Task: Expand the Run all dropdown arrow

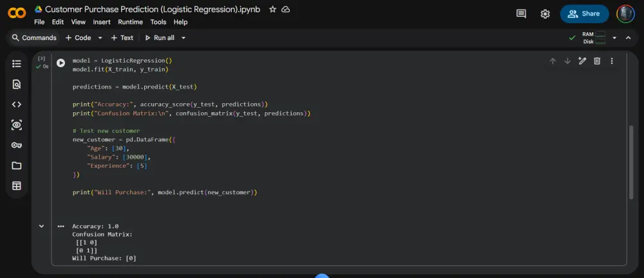Action: (x=184, y=38)
